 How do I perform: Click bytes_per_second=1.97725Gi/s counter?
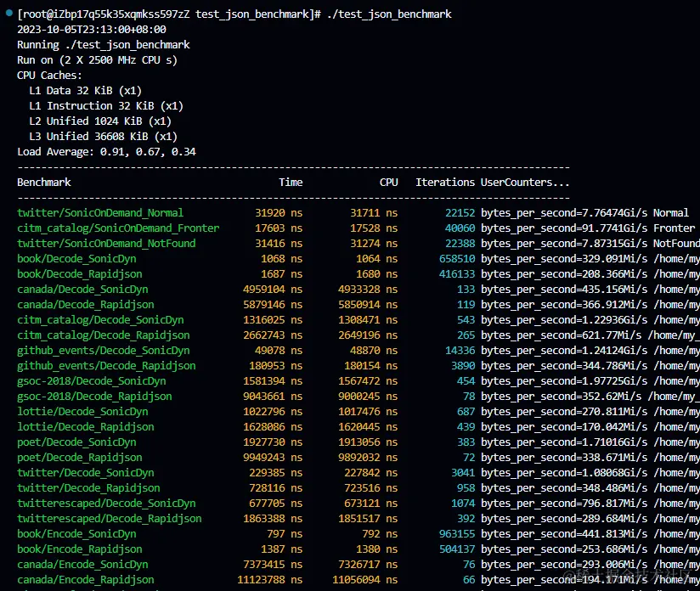click(564, 381)
